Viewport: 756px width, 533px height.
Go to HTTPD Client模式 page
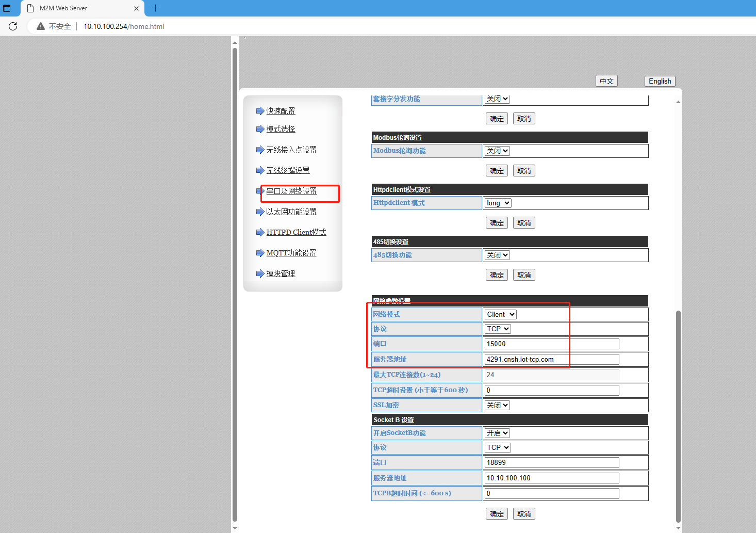coord(296,232)
